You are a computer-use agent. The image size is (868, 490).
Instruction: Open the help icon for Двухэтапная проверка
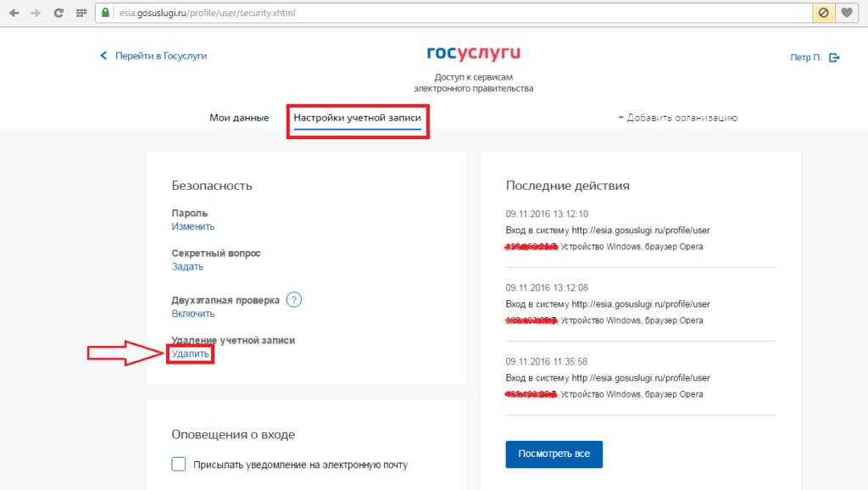click(294, 300)
